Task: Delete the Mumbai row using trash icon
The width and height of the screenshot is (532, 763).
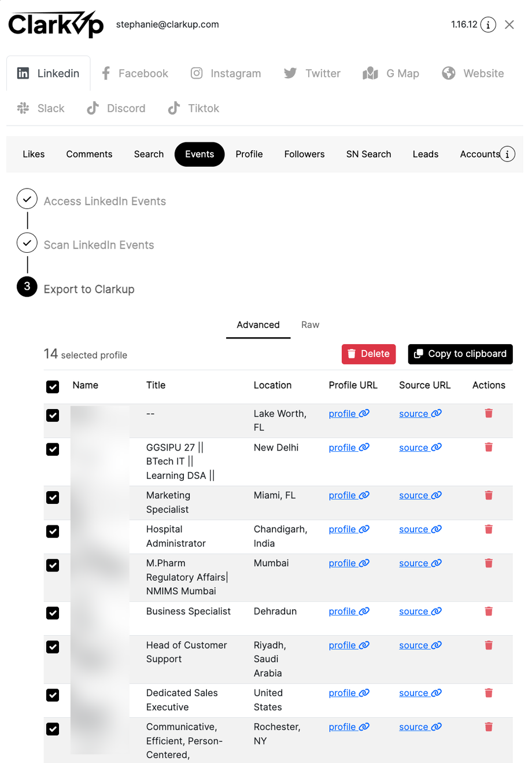Action: 489,563
